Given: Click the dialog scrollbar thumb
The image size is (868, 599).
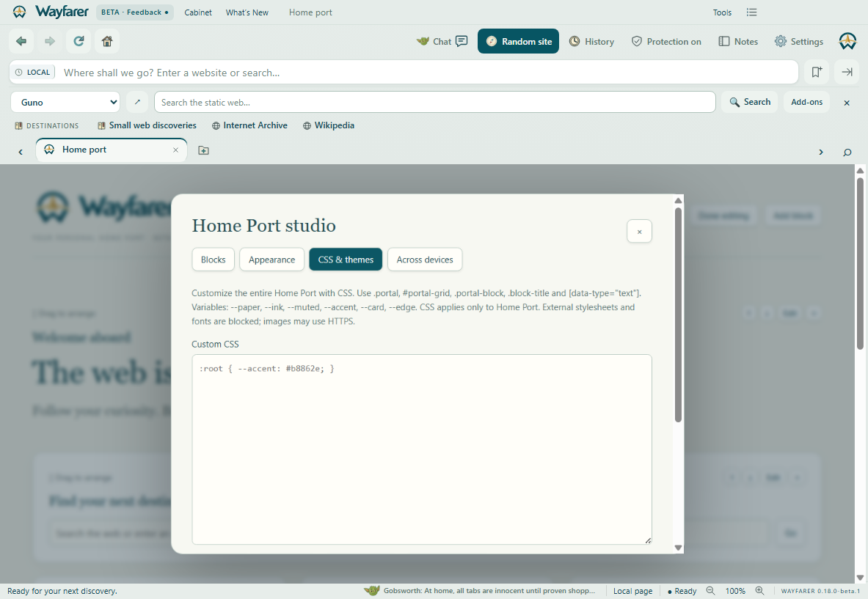Looking at the screenshot, I should pyautogui.click(x=678, y=315).
